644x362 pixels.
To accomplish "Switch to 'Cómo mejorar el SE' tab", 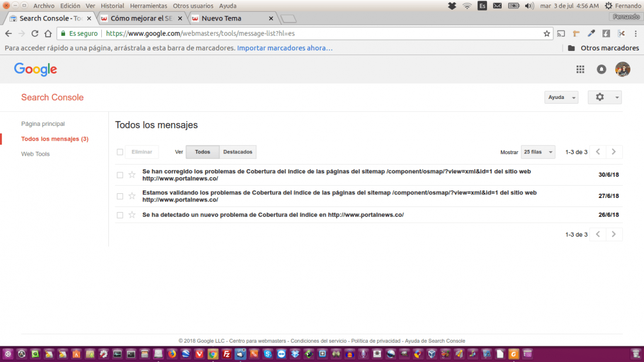I will click(x=142, y=19).
